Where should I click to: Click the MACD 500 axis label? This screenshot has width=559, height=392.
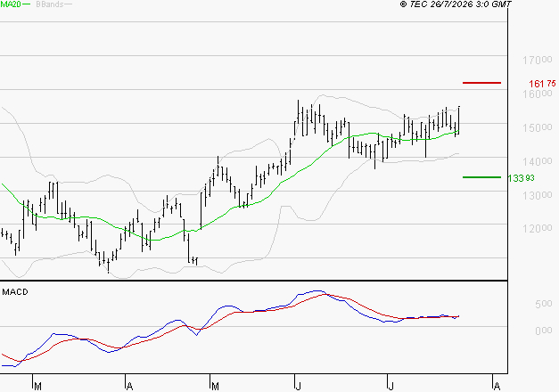(544, 304)
